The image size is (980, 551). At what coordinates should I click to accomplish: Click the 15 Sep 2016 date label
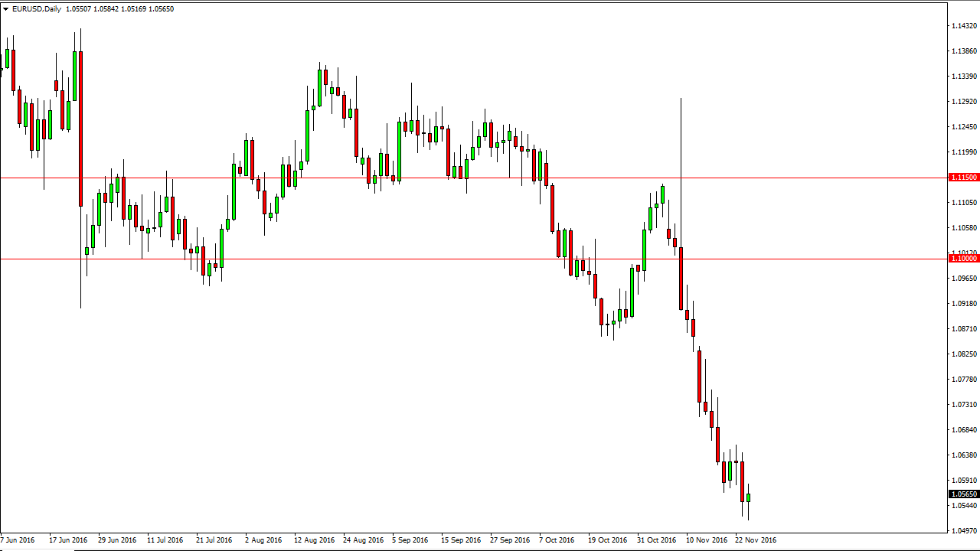pos(461,540)
